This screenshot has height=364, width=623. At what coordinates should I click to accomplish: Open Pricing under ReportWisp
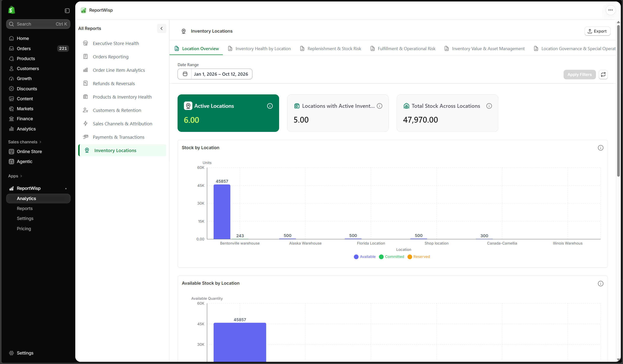pyautogui.click(x=38, y=228)
